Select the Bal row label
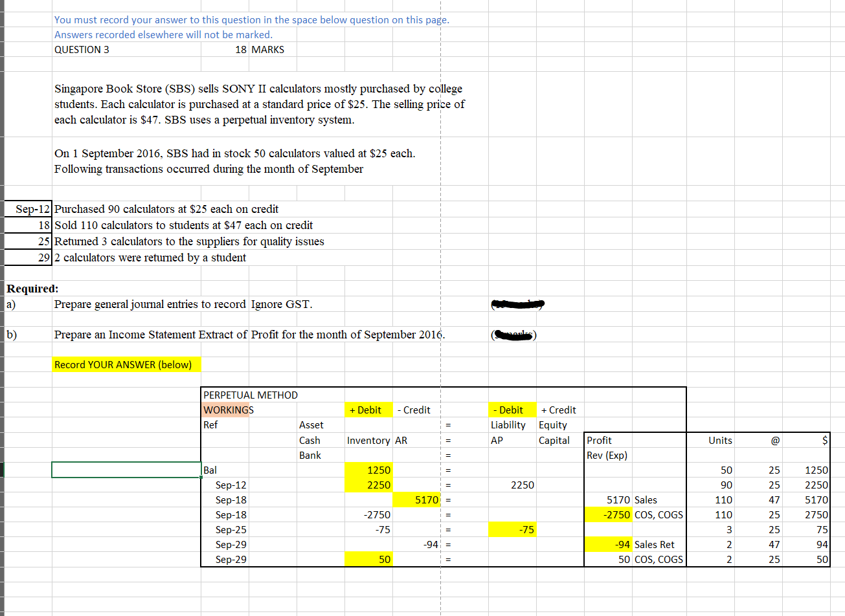The width and height of the screenshot is (845, 616). (210, 470)
